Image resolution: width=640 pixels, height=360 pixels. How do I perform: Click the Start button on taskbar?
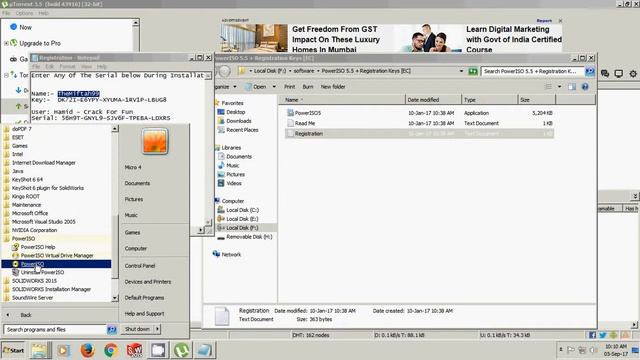(x=13, y=350)
